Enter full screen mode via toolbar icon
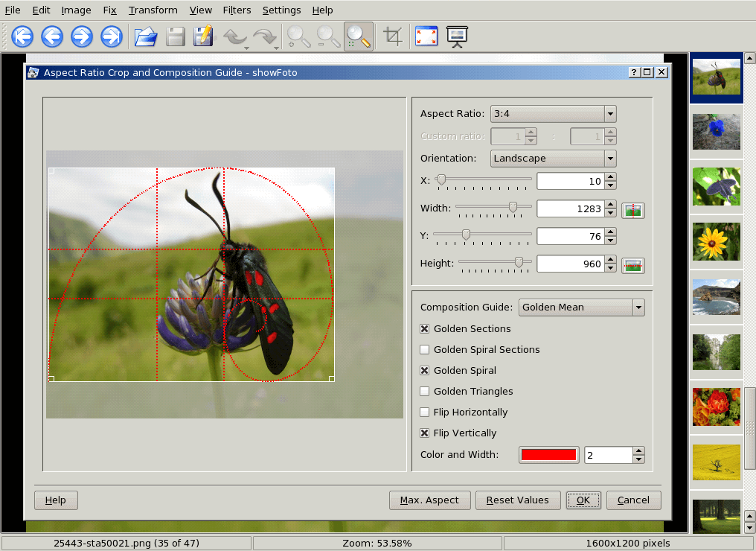The image size is (756, 551). tap(426, 36)
